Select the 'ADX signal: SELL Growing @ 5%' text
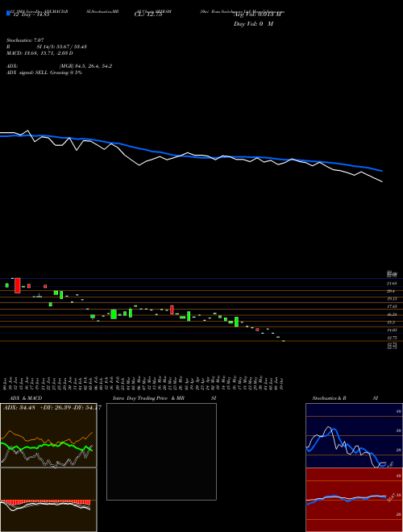This screenshot has width=403, height=532. pyautogui.click(x=44, y=73)
